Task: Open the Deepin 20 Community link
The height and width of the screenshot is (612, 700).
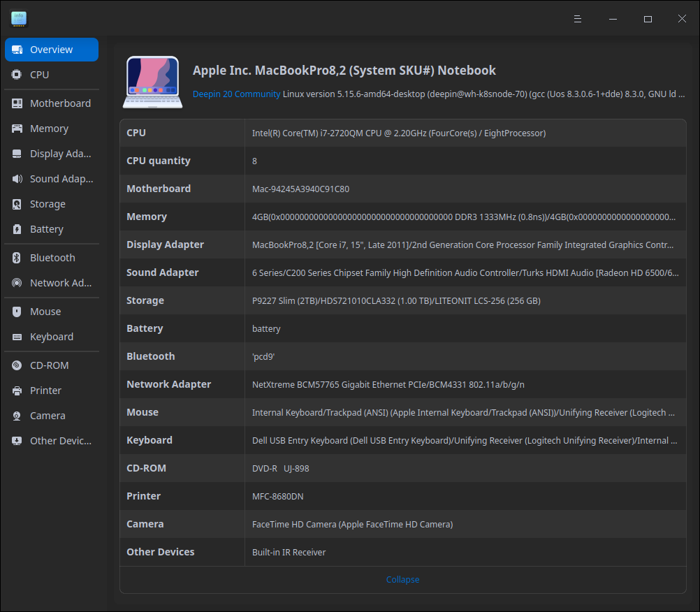Action: [237, 94]
